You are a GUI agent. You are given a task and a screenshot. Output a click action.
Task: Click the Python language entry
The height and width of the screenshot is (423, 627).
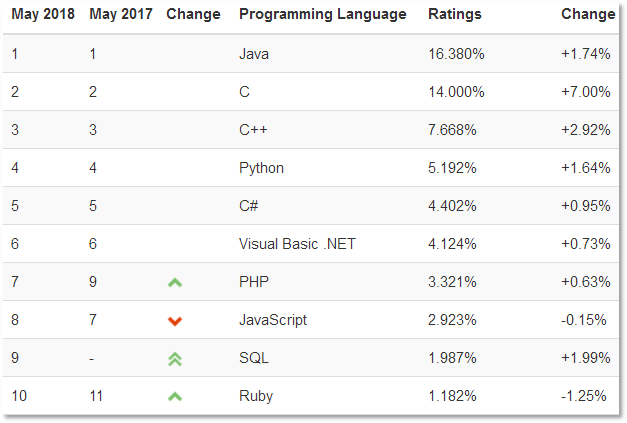[x=261, y=168]
